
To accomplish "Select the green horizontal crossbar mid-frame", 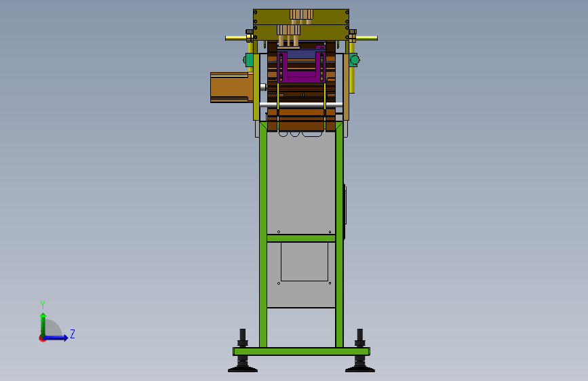I will point(301,238).
